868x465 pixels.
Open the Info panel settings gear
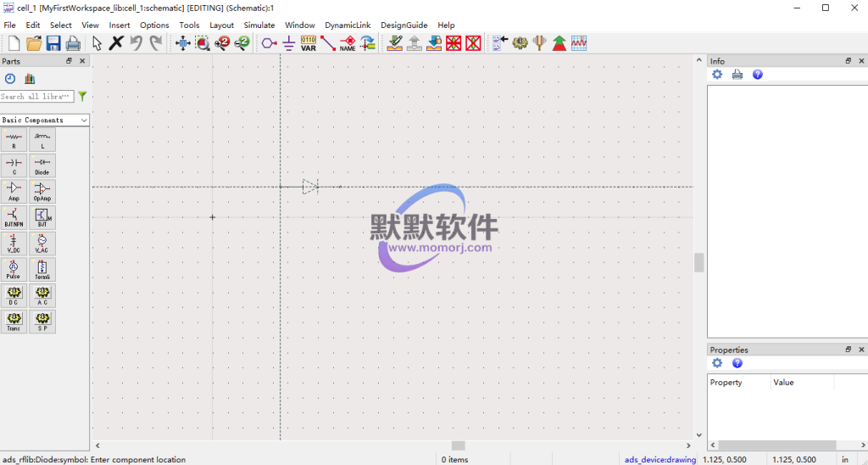tap(717, 75)
